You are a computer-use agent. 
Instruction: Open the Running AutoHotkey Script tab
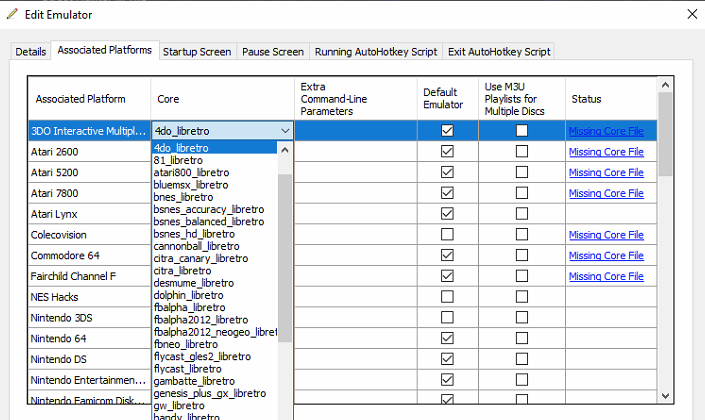coord(376,51)
